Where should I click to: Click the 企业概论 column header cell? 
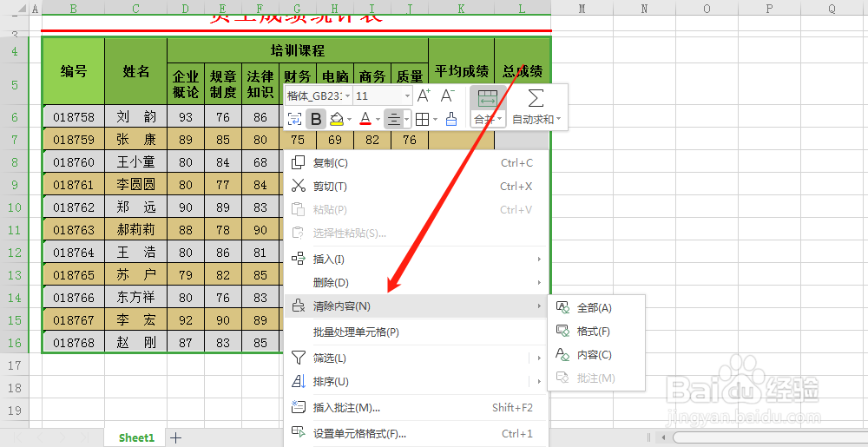click(x=186, y=83)
